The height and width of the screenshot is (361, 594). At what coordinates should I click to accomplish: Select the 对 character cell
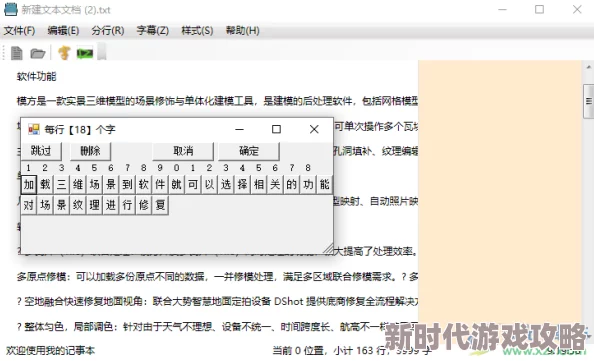(x=28, y=205)
